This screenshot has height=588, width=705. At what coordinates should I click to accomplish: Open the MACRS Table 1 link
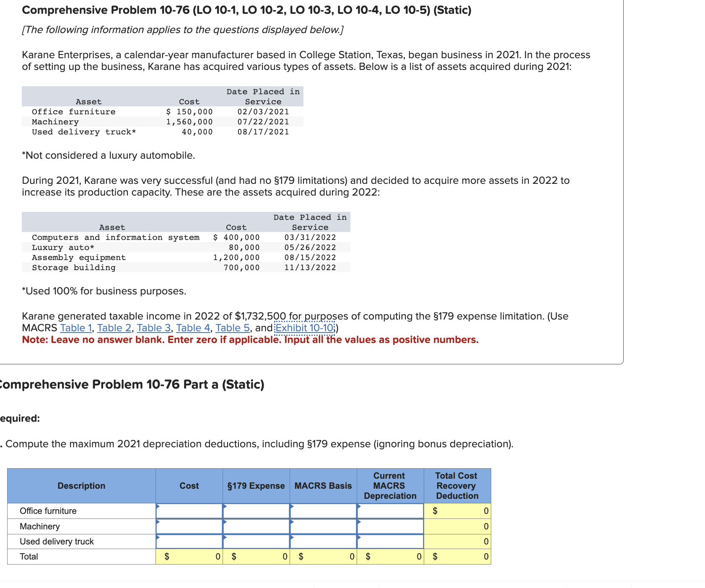(x=76, y=328)
